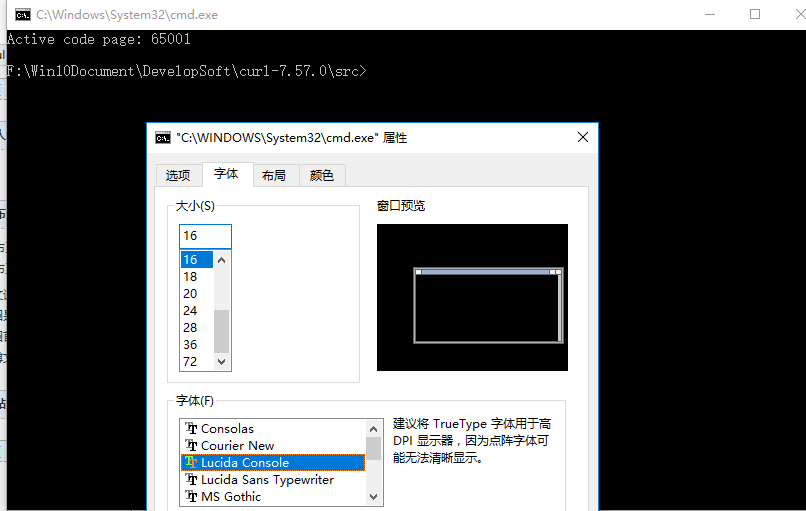The width and height of the screenshot is (806, 511).
Task: Switch to the 选项 tab
Action: (x=178, y=175)
